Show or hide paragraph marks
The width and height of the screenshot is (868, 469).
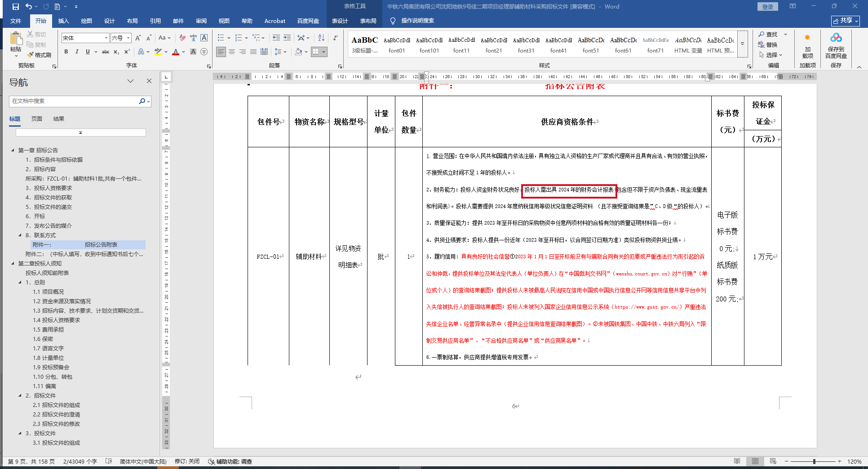pos(335,38)
